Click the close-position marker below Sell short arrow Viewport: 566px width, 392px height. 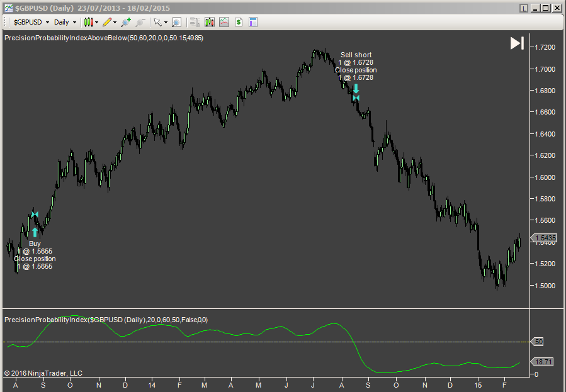[356, 98]
